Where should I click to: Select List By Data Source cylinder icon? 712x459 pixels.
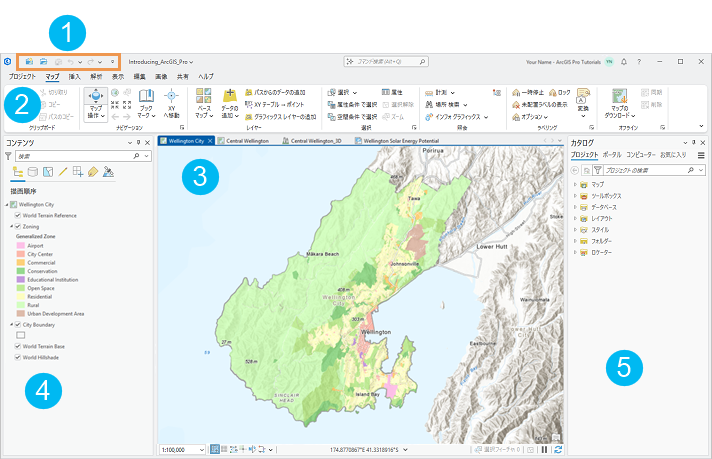(33, 172)
